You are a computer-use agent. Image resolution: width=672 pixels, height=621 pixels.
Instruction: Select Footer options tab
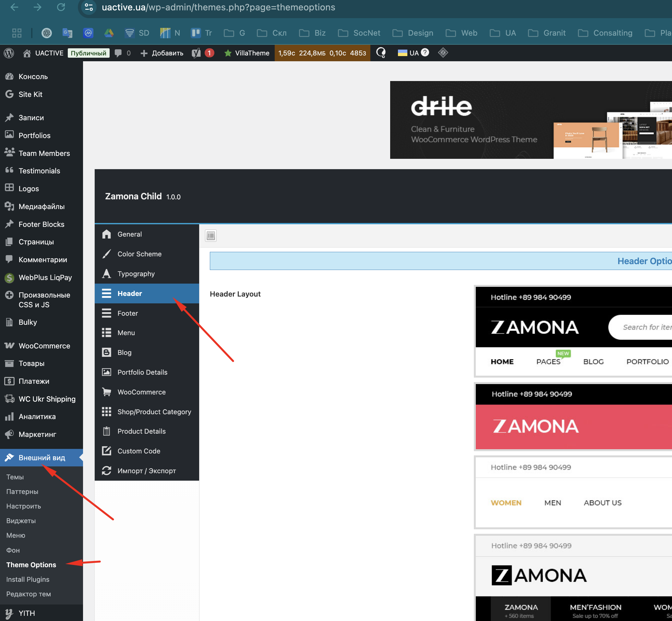point(147,313)
